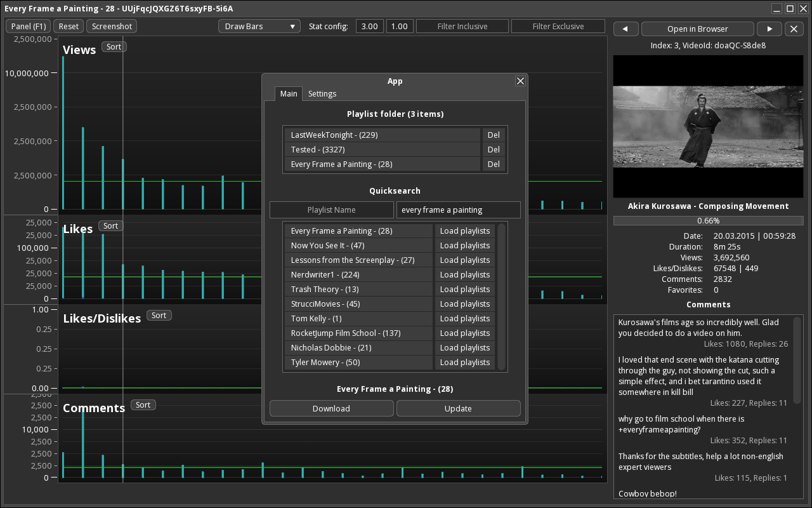Select the Main tab
The image size is (812, 508).
coord(289,93)
